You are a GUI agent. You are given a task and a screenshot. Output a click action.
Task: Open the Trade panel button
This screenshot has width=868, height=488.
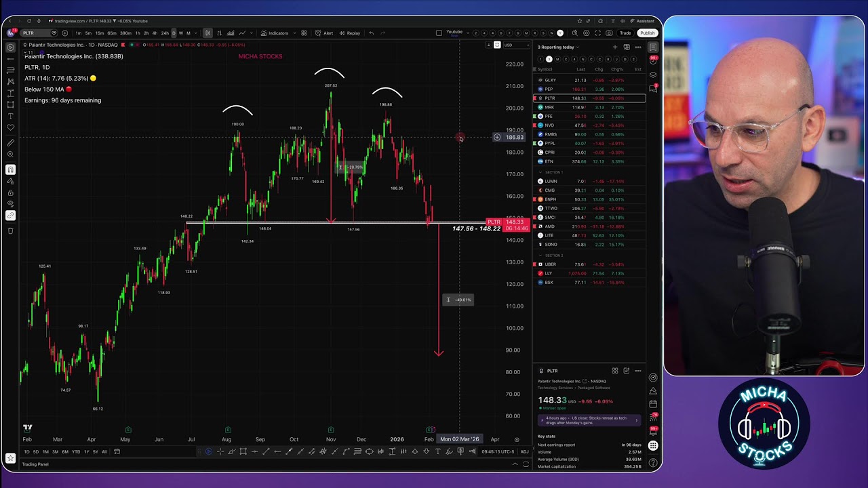point(625,33)
